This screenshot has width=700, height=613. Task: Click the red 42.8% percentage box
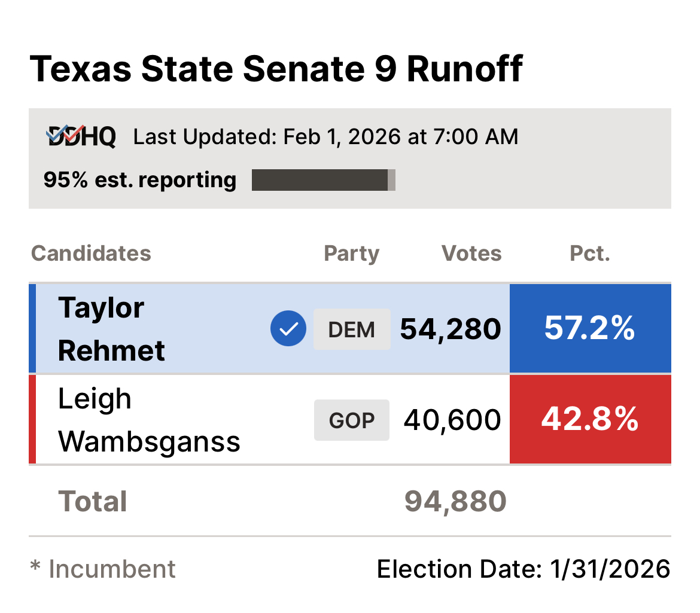[590, 420]
